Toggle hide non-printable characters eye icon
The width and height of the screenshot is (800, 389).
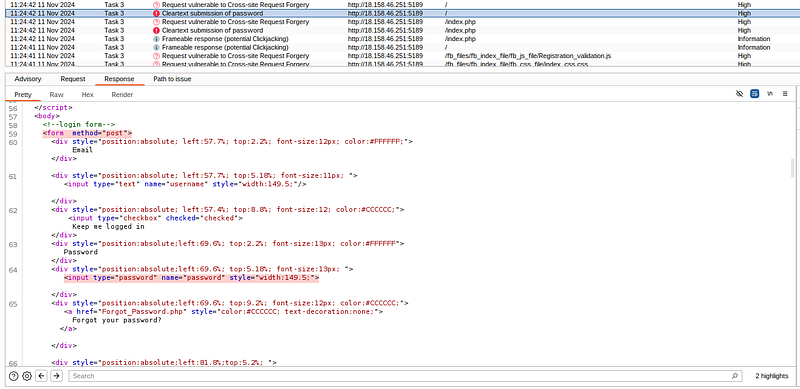[x=739, y=94]
